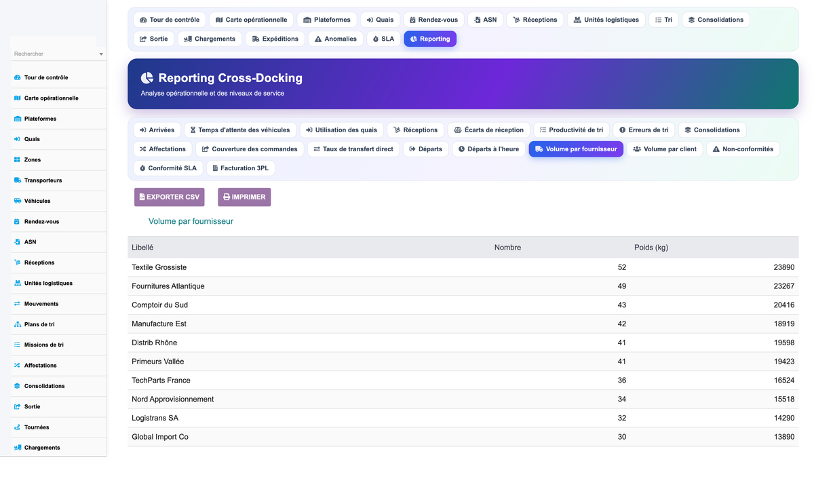Open Quais top navigation tab
Image resolution: width=814 pixels, height=504 pixels.
tap(380, 20)
